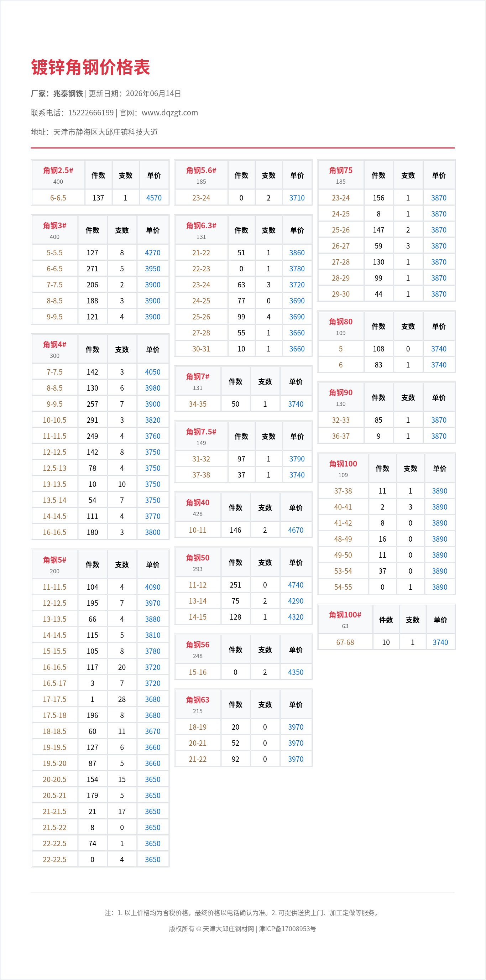The image size is (486, 980).
Task: Select the 34-35 spec cell
Action: click(198, 404)
